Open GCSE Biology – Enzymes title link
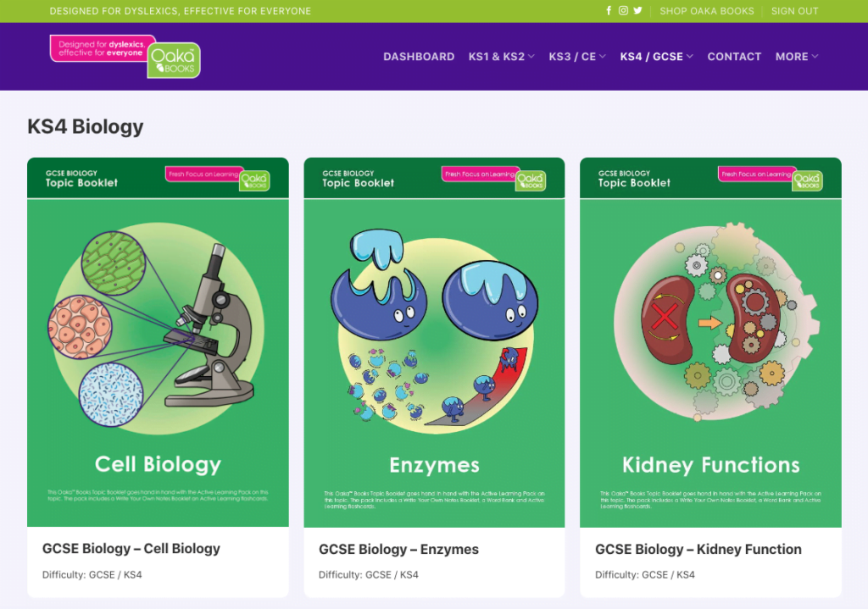This screenshot has height=609, width=868. click(398, 549)
